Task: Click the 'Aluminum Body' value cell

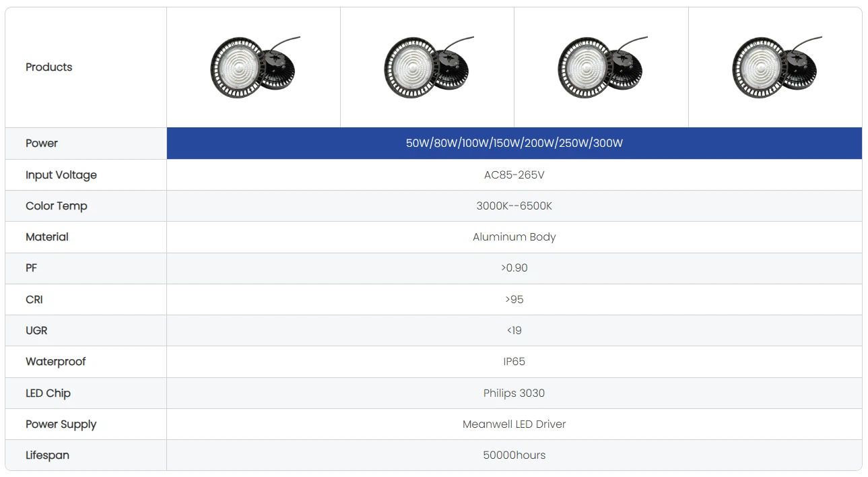Action: (514, 237)
